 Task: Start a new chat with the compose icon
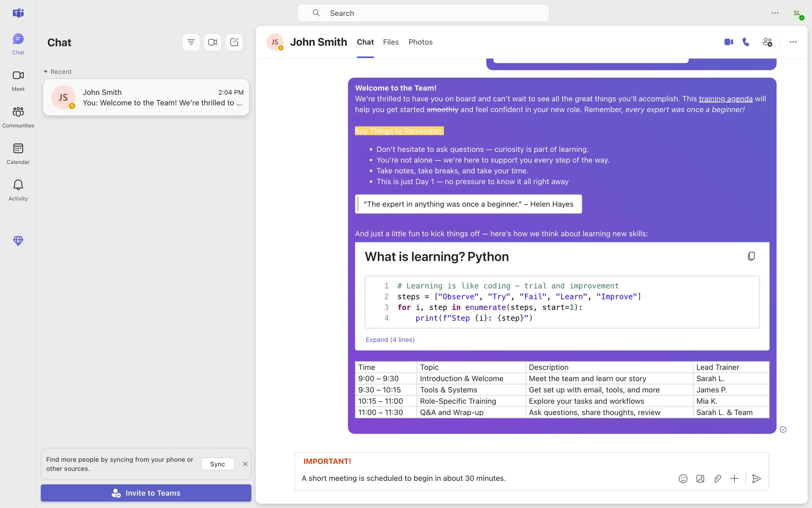234,42
